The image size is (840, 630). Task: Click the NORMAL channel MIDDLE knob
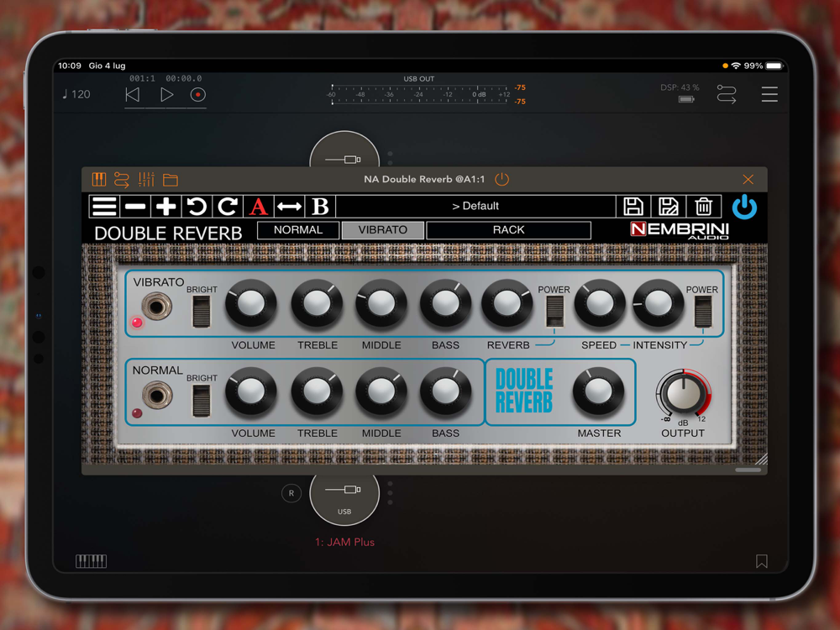[x=381, y=392]
